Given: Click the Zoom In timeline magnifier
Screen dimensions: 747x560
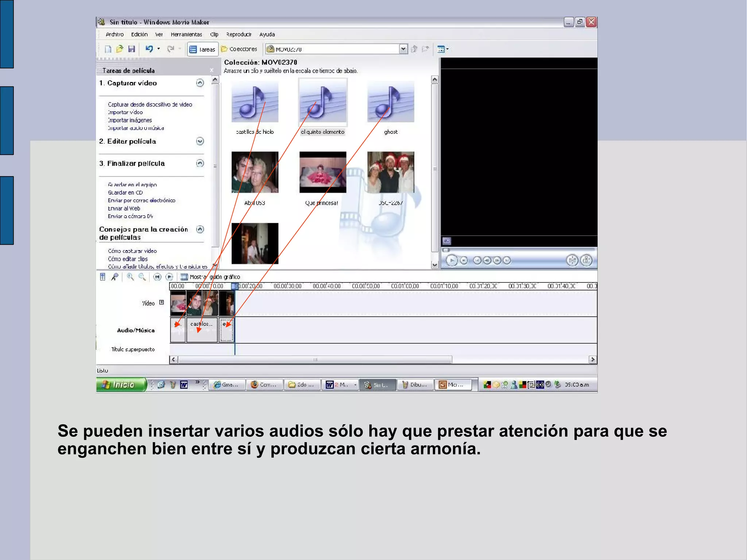Looking at the screenshot, I should (130, 277).
